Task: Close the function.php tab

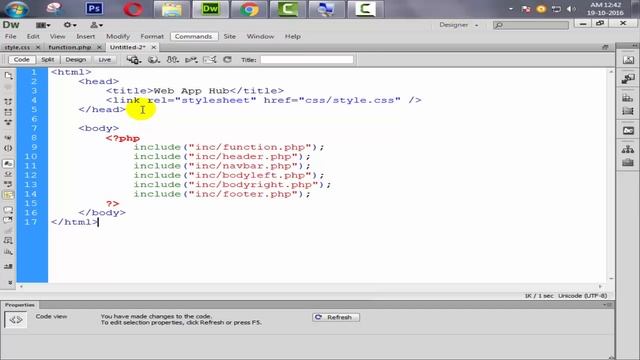Action: (x=99, y=47)
